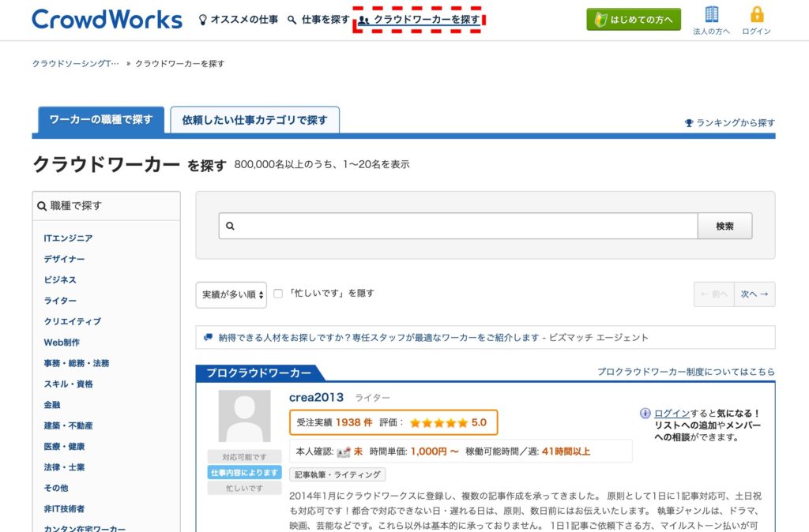
Task: Click the magnifier icon in 職種で探す header
Action: coord(42,206)
